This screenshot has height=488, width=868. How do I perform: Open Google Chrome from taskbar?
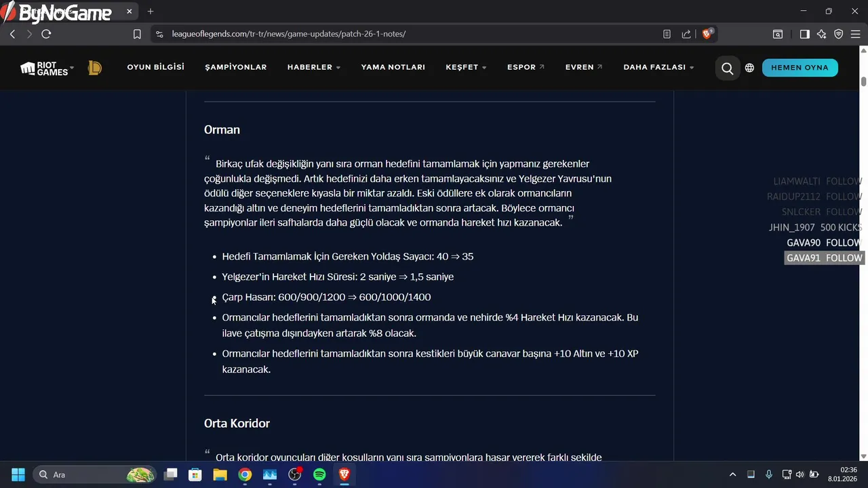(245, 474)
